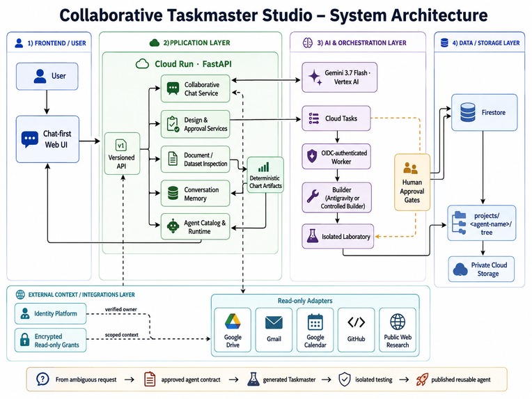532x399 pixels.
Task: Click the Design & Approval clipboard icon
Action: [173, 124]
